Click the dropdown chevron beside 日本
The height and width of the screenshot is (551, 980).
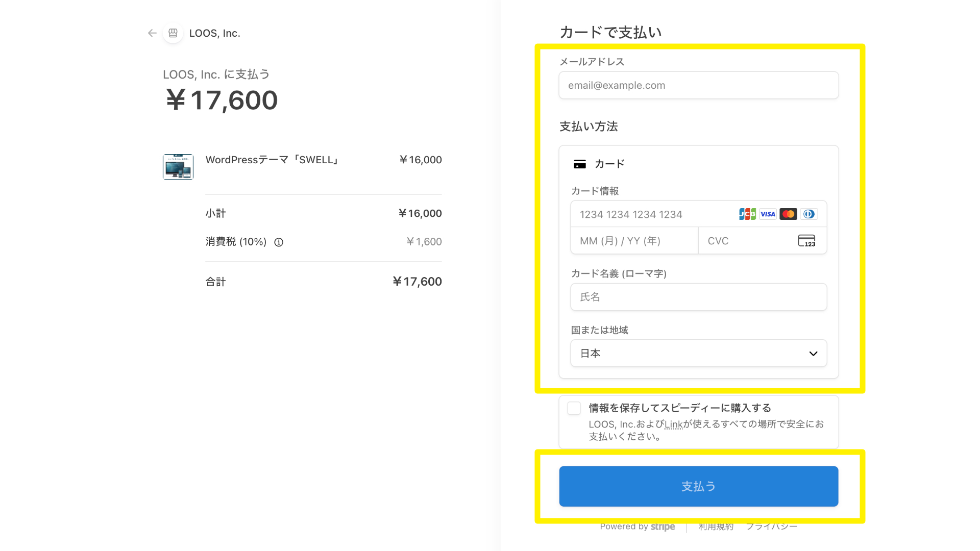[813, 354]
